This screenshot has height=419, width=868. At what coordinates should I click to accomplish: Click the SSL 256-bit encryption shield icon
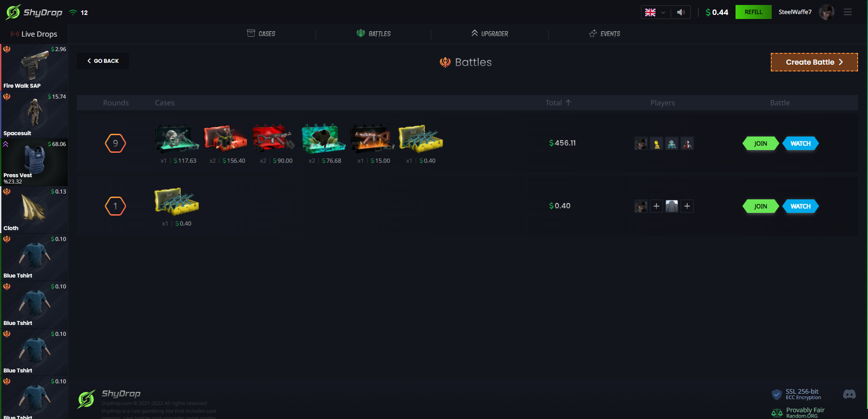point(777,394)
